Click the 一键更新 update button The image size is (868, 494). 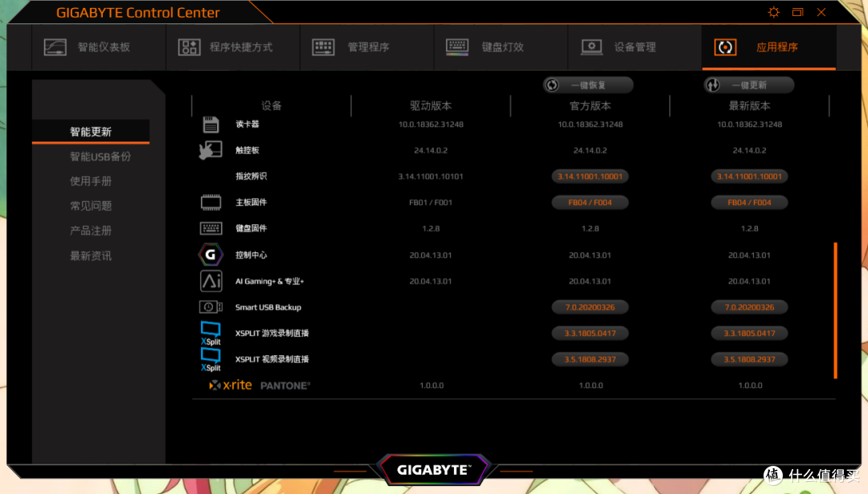[x=749, y=85]
